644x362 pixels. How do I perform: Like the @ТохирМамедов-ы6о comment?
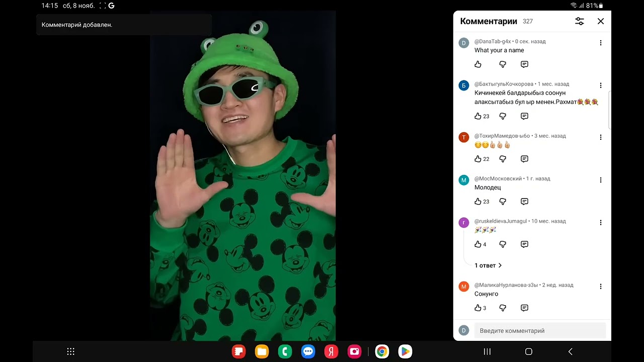(478, 159)
